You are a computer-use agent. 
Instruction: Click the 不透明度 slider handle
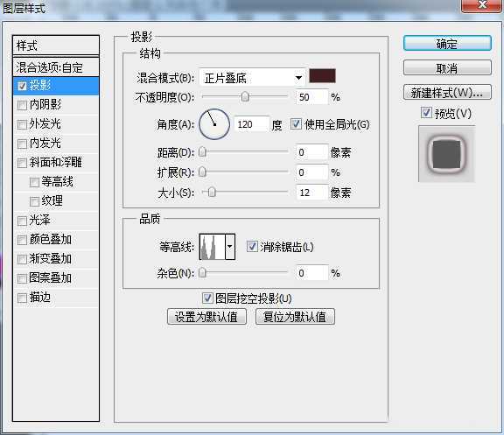click(245, 96)
